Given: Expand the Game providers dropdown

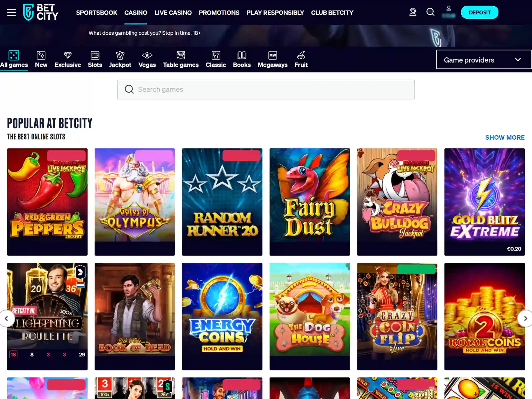Looking at the screenshot, I should (484, 60).
